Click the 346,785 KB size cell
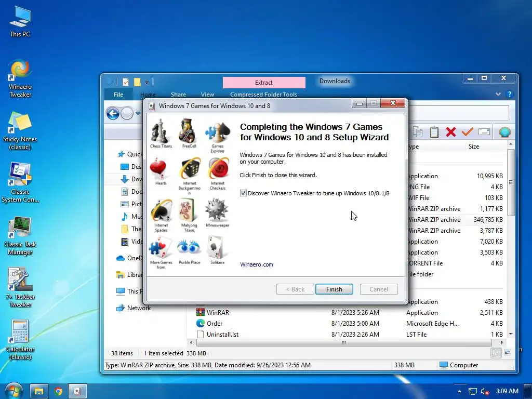 point(488,220)
